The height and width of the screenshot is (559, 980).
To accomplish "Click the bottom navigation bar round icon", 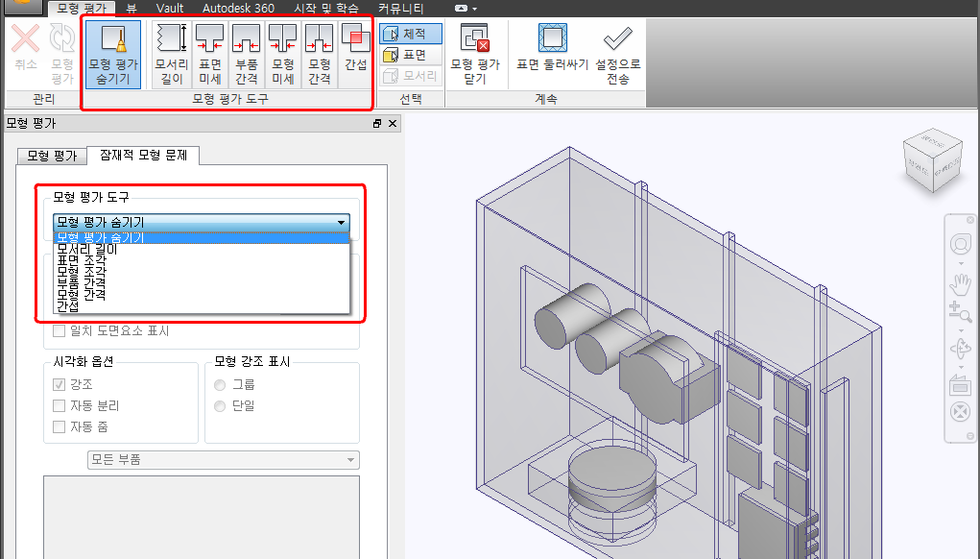I will (x=960, y=412).
